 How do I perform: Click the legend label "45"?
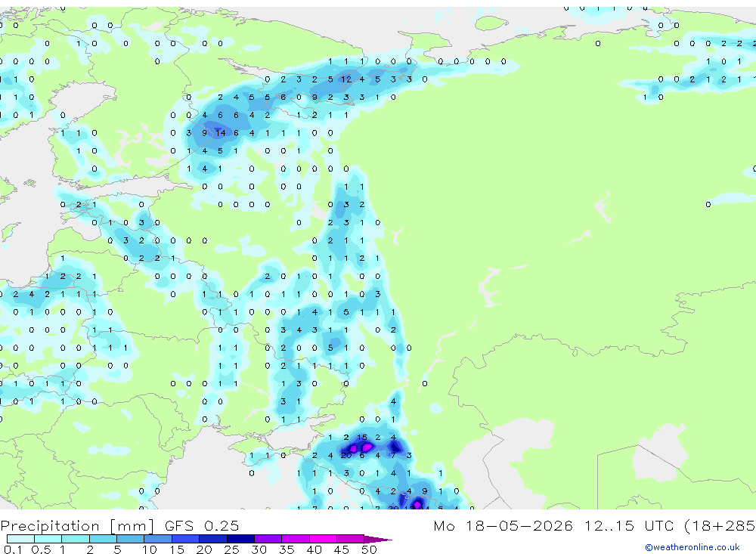click(342, 549)
